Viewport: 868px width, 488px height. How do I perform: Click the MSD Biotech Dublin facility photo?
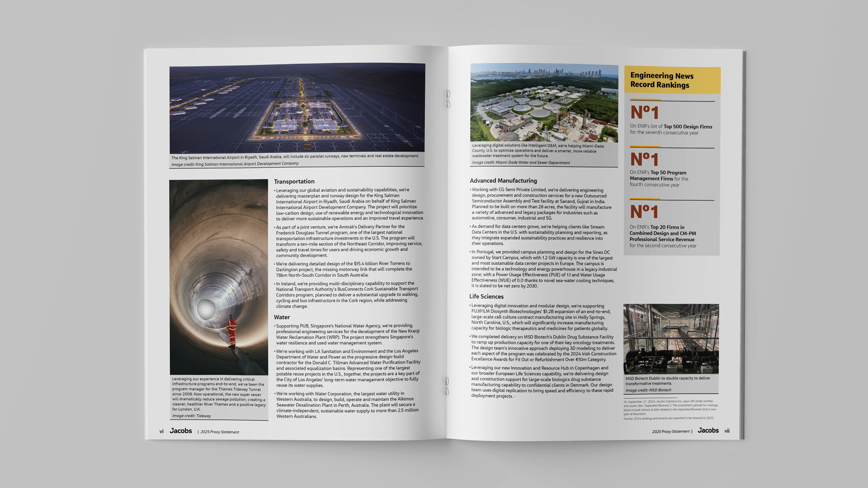tap(671, 339)
